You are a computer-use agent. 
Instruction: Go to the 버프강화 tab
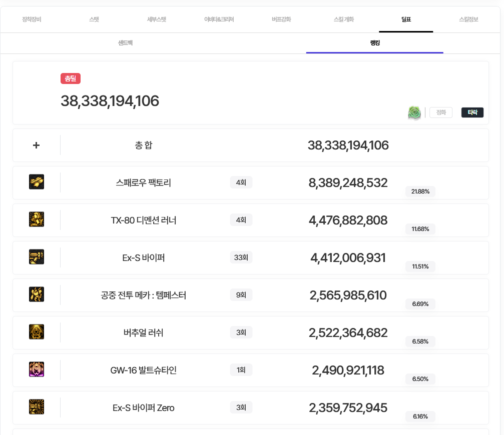pyautogui.click(x=281, y=19)
